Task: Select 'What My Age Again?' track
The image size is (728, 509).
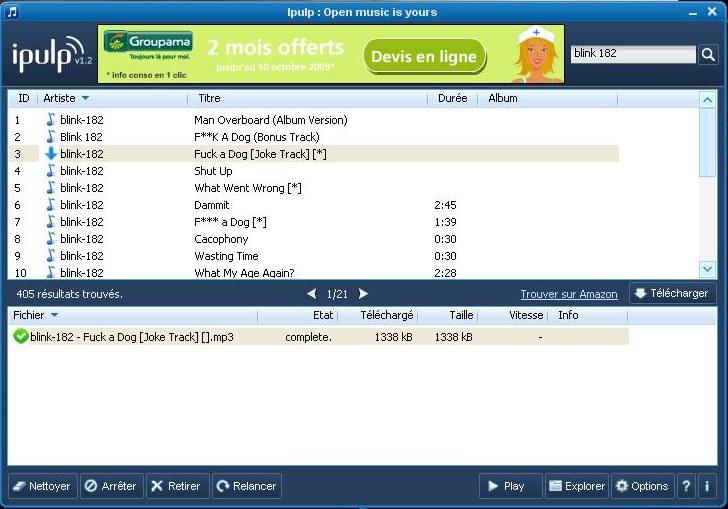Action: [x=244, y=273]
